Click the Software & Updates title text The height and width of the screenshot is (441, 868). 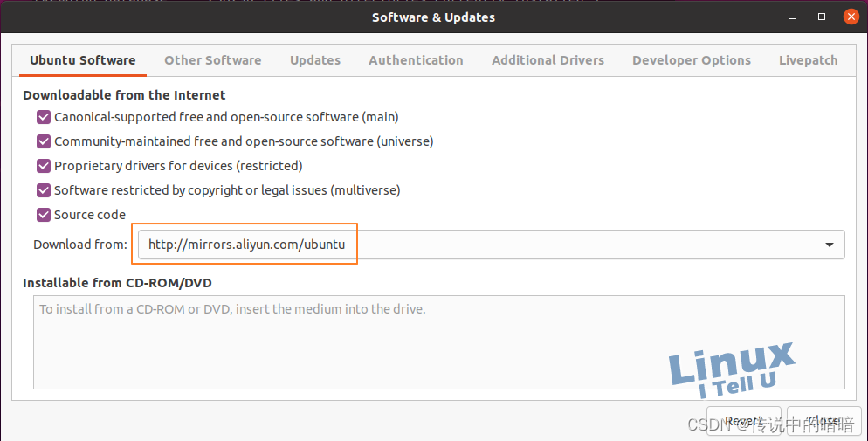click(433, 17)
